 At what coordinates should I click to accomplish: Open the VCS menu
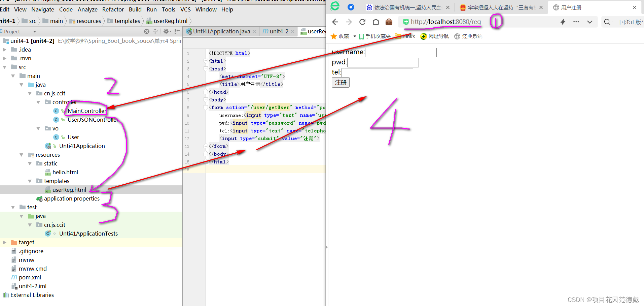coord(185,9)
